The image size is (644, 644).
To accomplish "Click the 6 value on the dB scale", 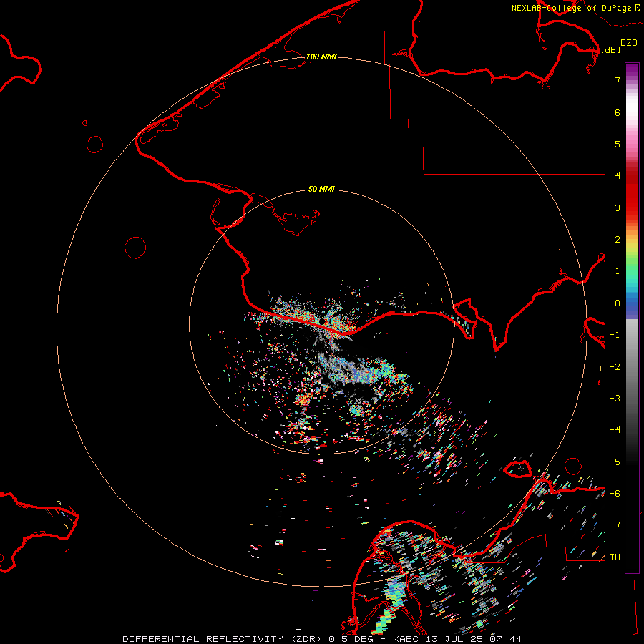I will pyautogui.click(x=618, y=112).
